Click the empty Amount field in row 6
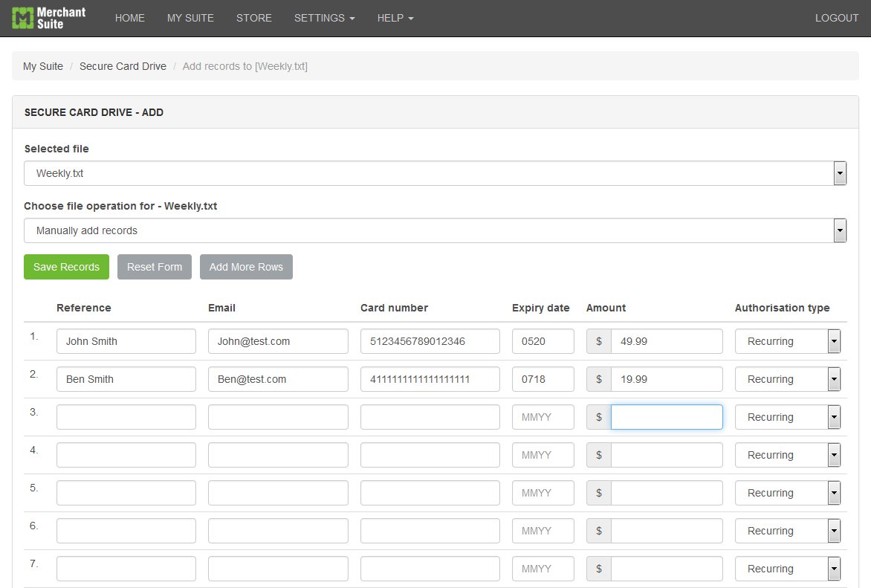This screenshot has width=871, height=588. click(667, 531)
